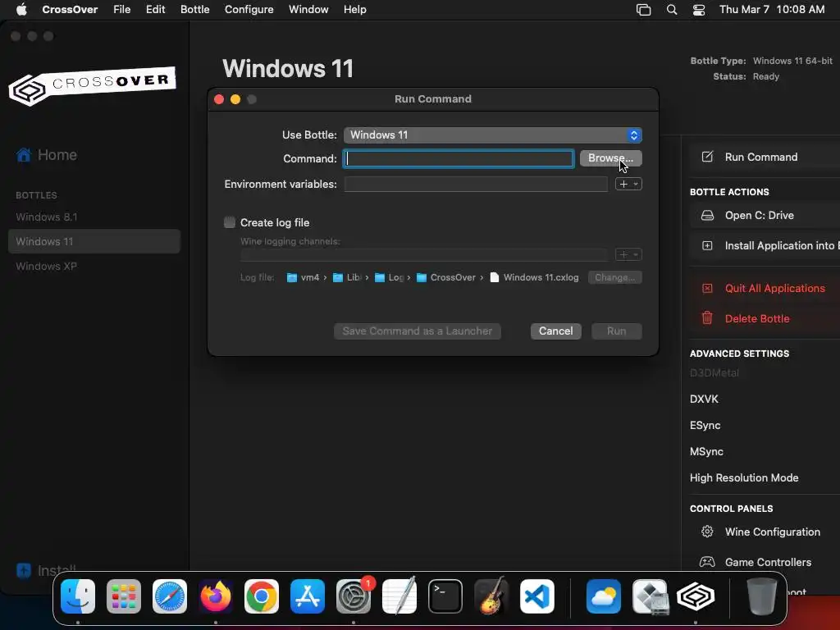Open the Bottle menu
Image resolution: width=840 pixels, height=630 pixels.
(195, 10)
